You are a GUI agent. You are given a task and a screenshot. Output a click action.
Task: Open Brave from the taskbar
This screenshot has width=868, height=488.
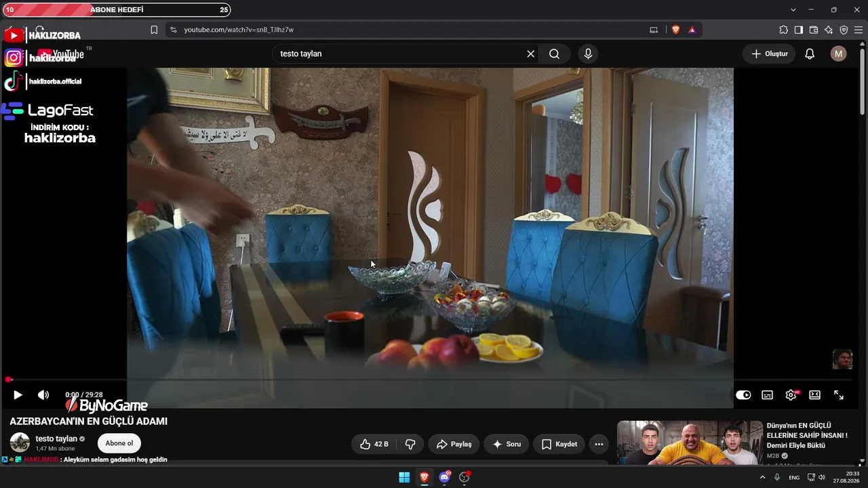tap(425, 477)
